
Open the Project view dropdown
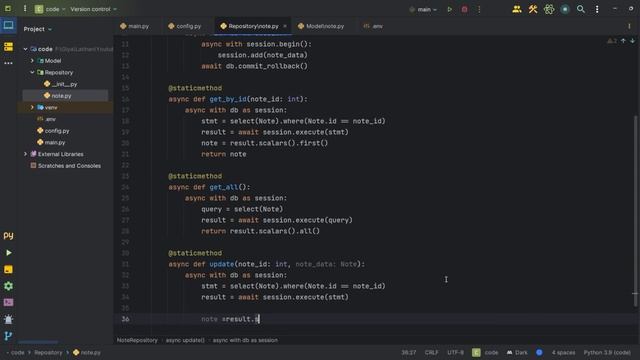click(38, 29)
